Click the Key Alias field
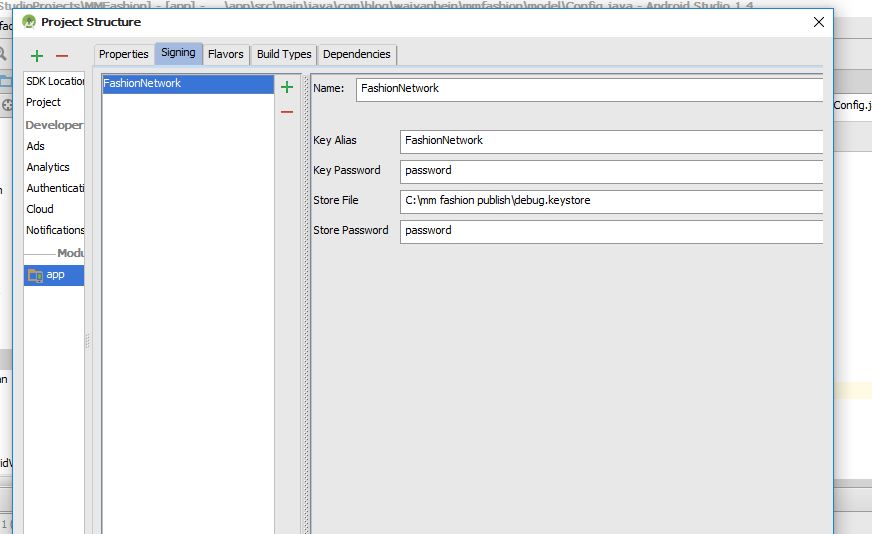The width and height of the screenshot is (872, 534). pyautogui.click(x=611, y=141)
